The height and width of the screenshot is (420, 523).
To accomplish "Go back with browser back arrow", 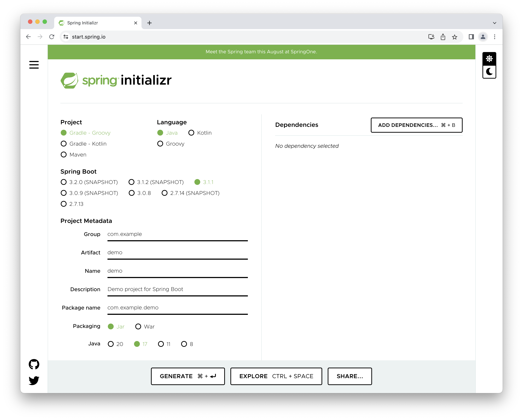I will point(28,37).
